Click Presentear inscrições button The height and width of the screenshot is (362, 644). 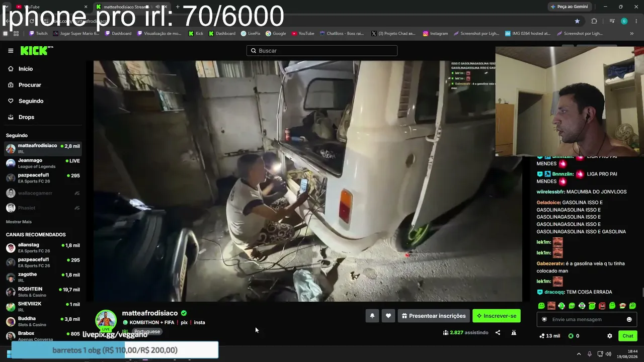(434, 316)
